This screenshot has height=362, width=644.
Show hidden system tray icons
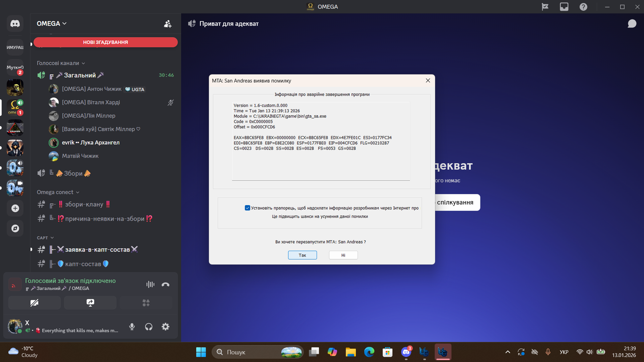pos(508,352)
